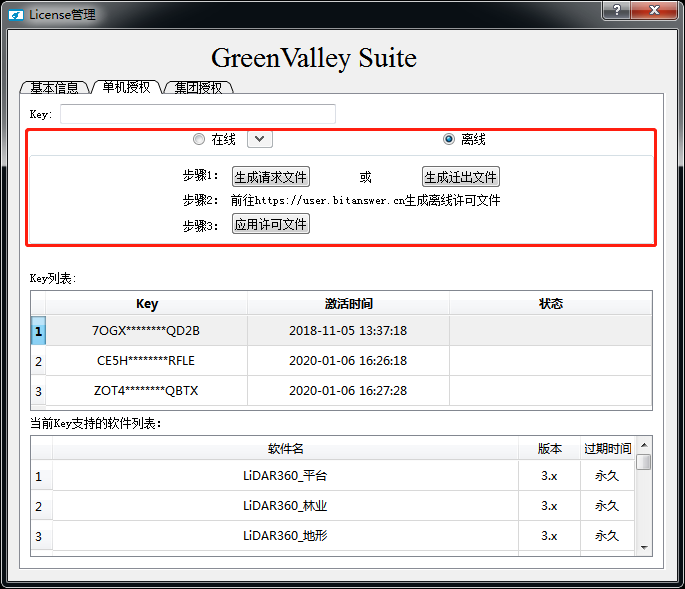The height and width of the screenshot is (589, 685).
Task: Click the Key column header
Action: pyautogui.click(x=147, y=303)
